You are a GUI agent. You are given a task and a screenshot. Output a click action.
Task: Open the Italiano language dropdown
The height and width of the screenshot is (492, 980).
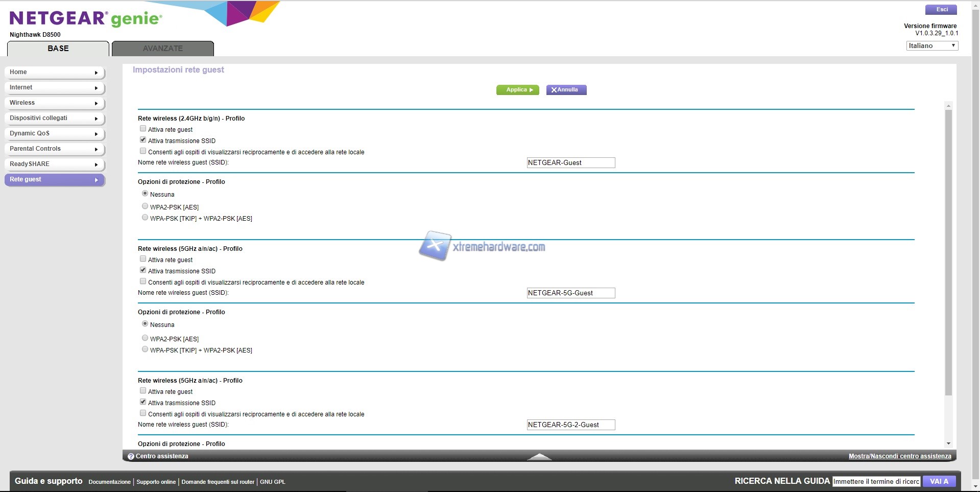(x=932, y=45)
